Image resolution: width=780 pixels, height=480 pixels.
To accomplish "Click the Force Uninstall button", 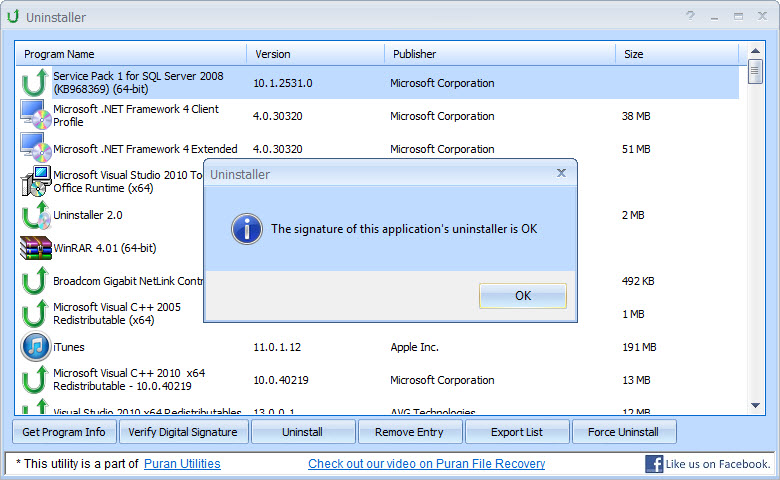I will pos(623,432).
